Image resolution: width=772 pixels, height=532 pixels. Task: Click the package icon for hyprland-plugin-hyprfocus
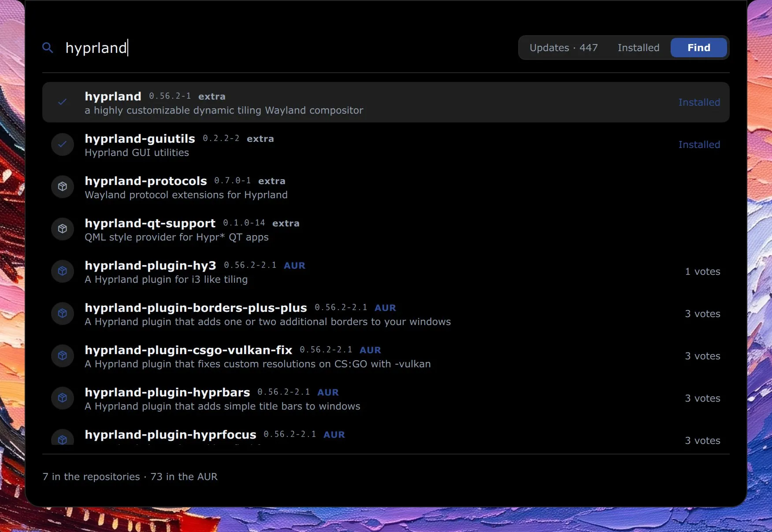[x=63, y=437]
